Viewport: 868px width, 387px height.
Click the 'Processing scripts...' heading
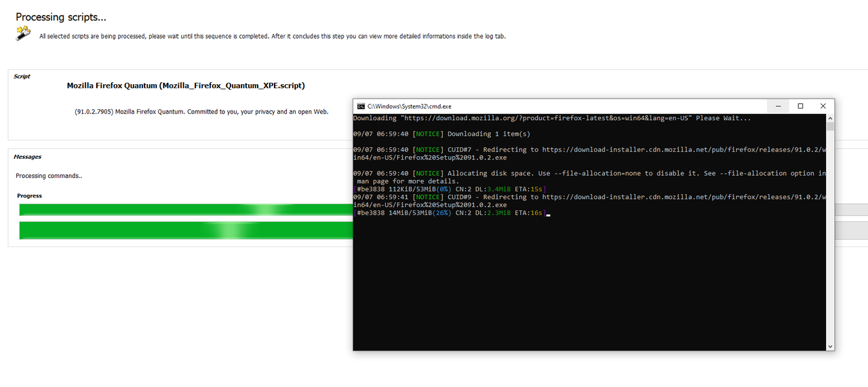click(x=61, y=17)
